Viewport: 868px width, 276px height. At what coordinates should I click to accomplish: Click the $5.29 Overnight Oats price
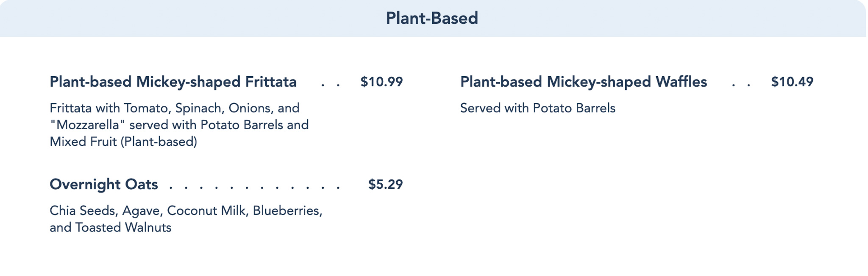[385, 185]
